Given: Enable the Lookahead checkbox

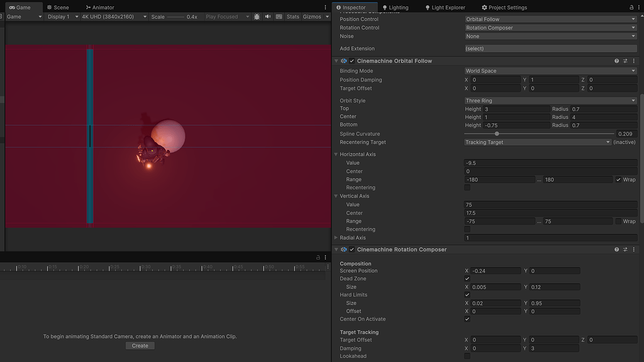Looking at the screenshot, I should tap(467, 356).
